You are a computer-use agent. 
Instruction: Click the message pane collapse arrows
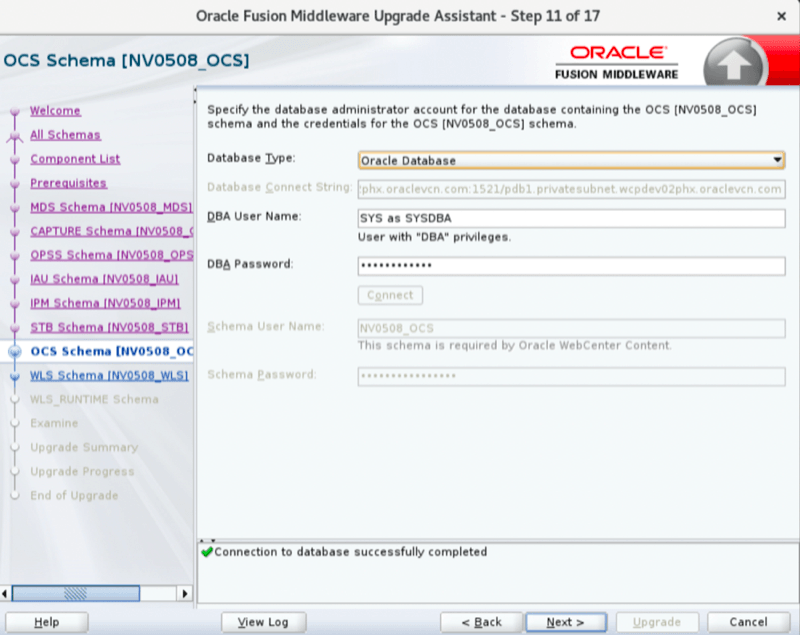click(207, 540)
